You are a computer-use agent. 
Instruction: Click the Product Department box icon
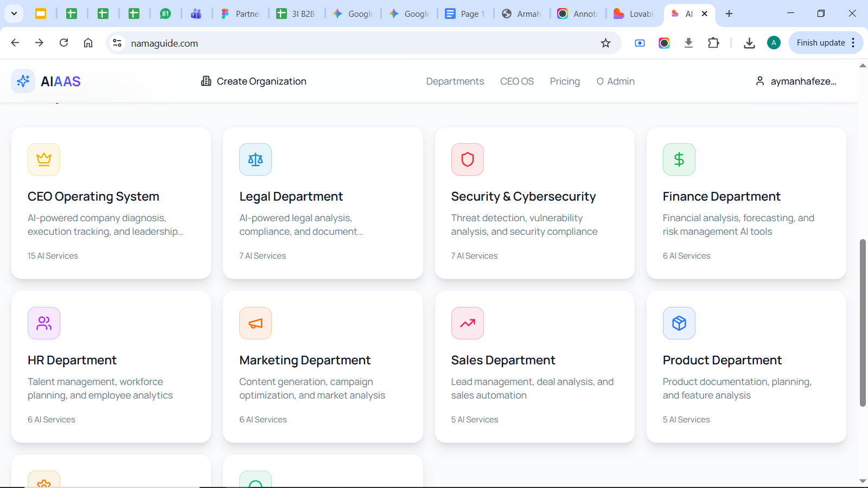pos(679,323)
